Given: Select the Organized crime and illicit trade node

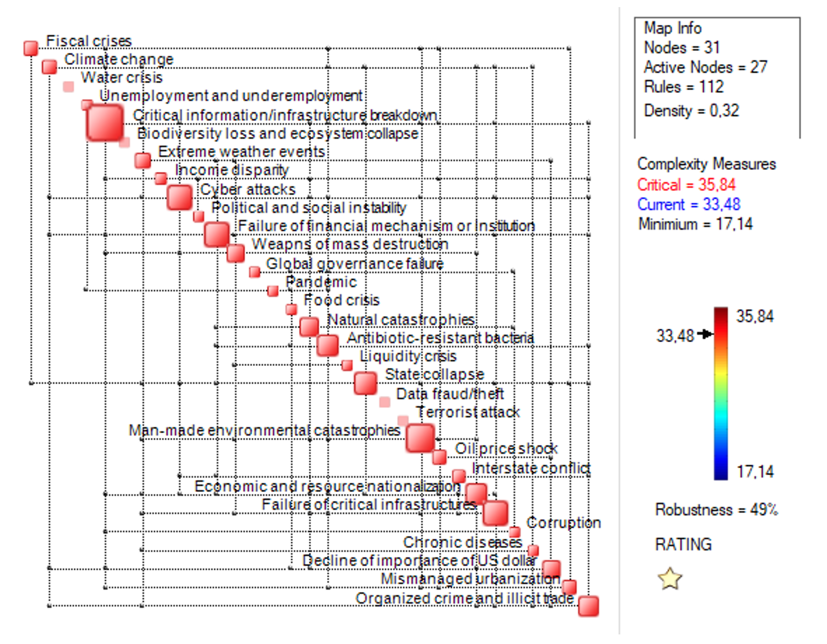Looking at the screenshot, I should 588,606.
